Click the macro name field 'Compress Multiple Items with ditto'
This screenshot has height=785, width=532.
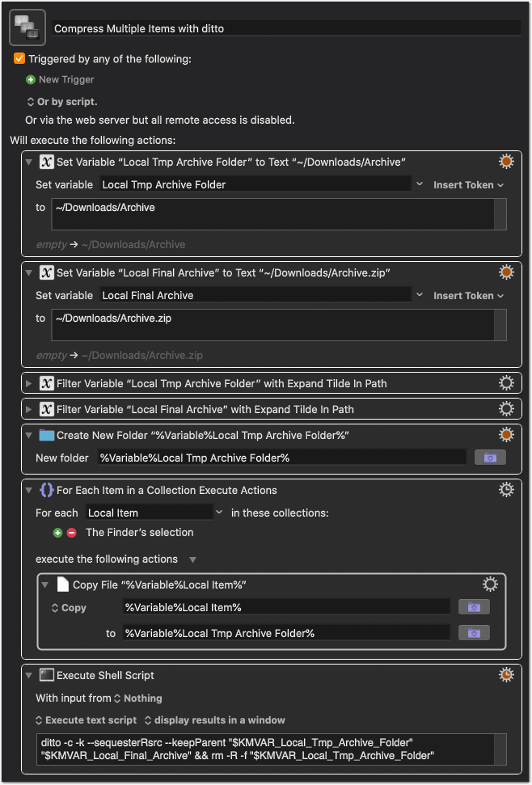(x=286, y=28)
